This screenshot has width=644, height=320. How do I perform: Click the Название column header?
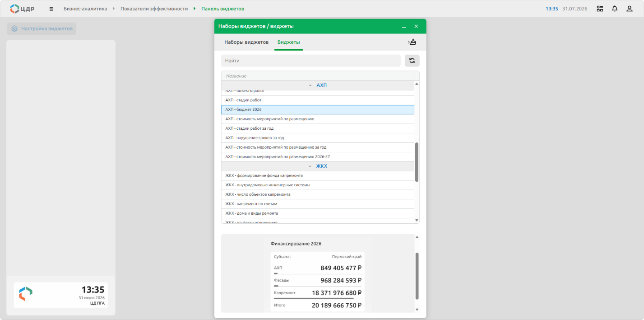(318, 76)
